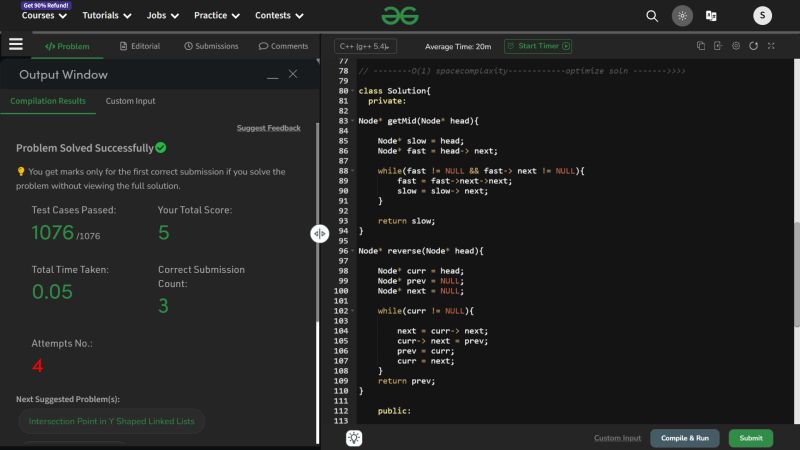Expand the Practice dropdown menu
800x450 pixels.
(x=217, y=16)
